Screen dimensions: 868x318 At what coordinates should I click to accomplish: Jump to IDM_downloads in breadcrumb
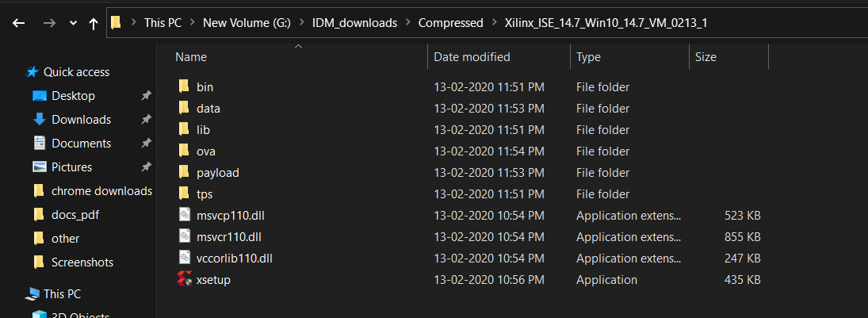[x=354, y=23]
